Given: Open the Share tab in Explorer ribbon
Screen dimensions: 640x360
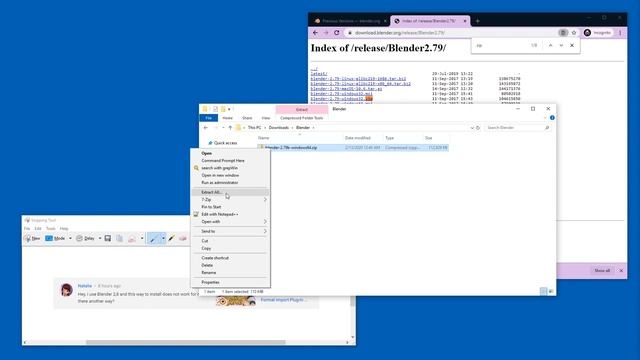Looking at the screenshot, I should tap(247, 118).
